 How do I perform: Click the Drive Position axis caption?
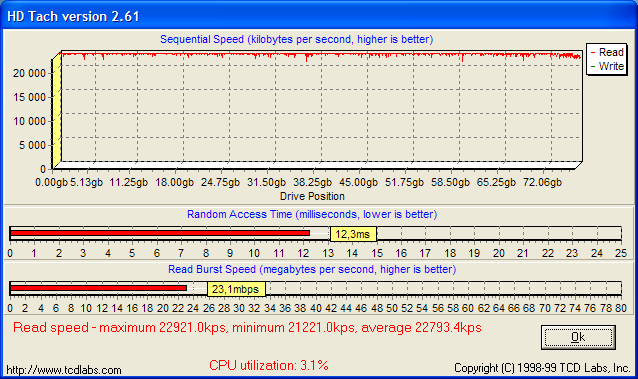(312, 196)
